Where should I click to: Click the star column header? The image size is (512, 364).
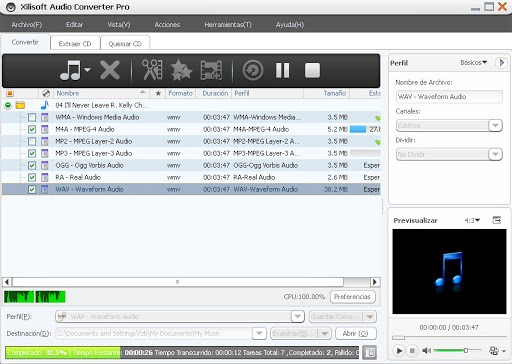pyautogui.click(x=158, y=93)
